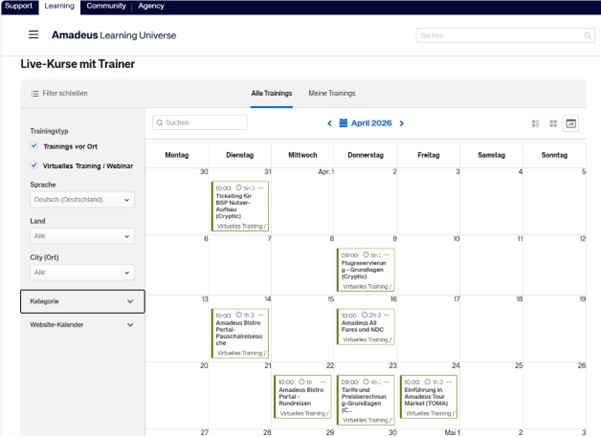The image size is (601, 437).
Task: Select the calendar view icon
Action: point(571,123)
